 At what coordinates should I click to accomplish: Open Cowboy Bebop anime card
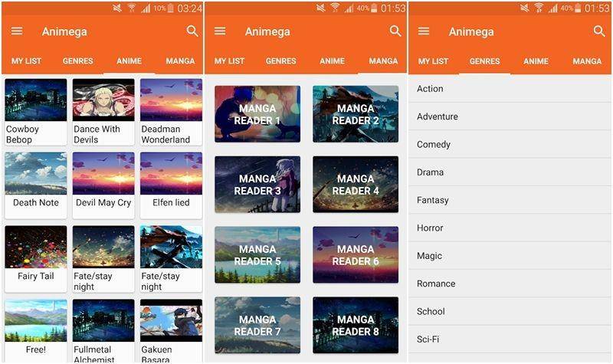pos(35,112)
